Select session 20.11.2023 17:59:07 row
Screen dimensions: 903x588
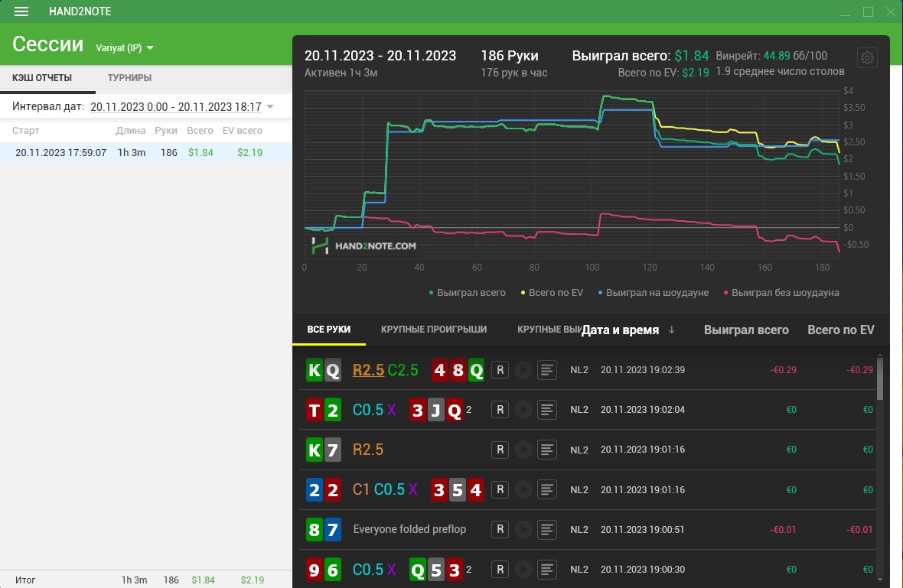[x=145, y=152]
